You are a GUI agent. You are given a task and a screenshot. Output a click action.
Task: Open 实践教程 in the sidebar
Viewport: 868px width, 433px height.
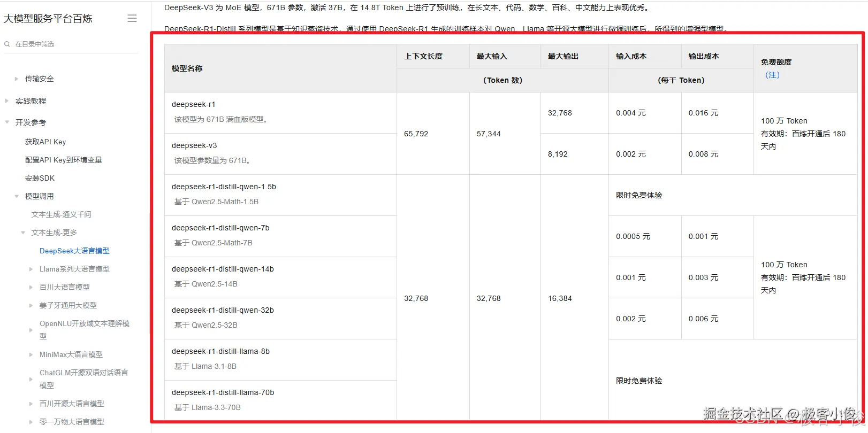click(31, 101)
